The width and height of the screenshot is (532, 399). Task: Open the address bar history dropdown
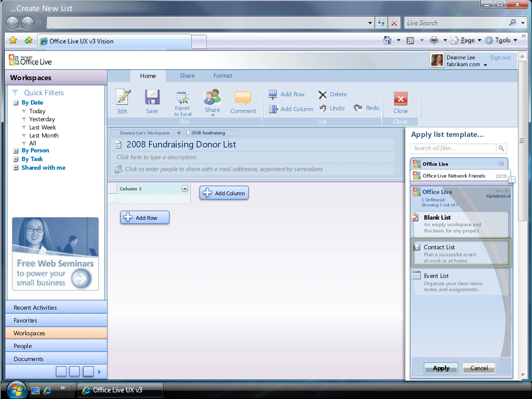point(370,23)
